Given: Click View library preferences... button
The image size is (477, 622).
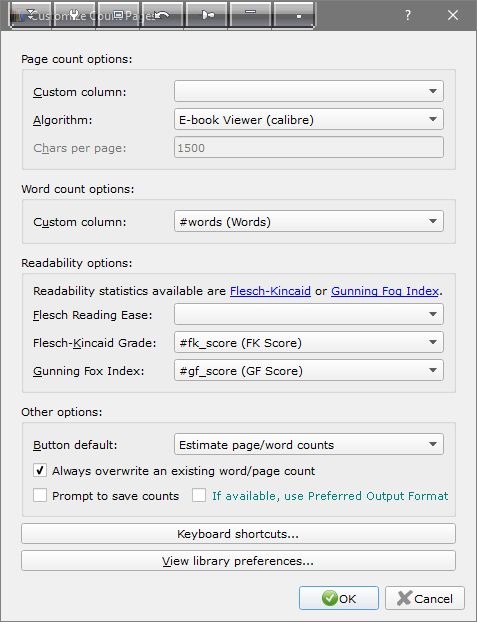Looking at the screenshot, I should (x=238, y=561).
